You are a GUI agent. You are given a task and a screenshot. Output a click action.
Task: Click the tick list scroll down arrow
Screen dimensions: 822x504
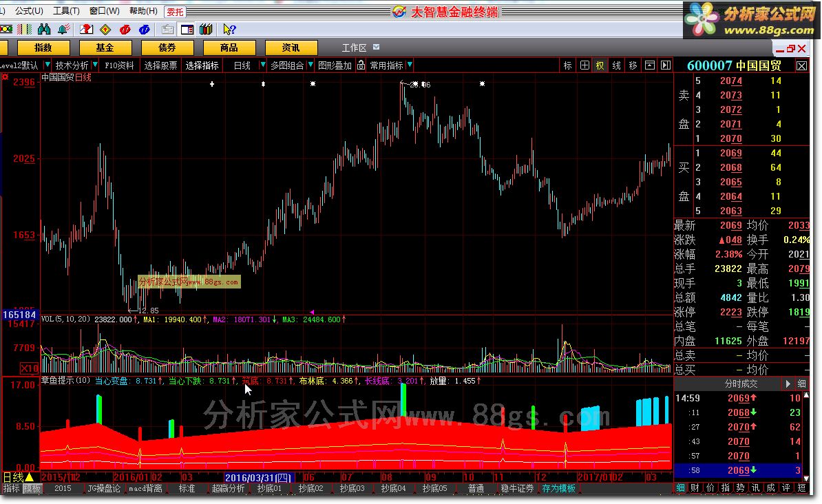pos(806,479)
